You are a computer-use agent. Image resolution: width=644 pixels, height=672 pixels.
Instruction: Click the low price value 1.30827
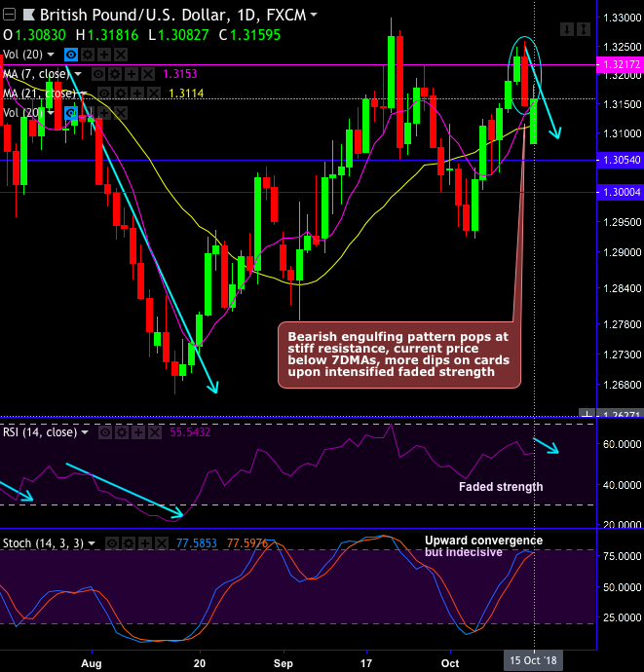[183, 35]
